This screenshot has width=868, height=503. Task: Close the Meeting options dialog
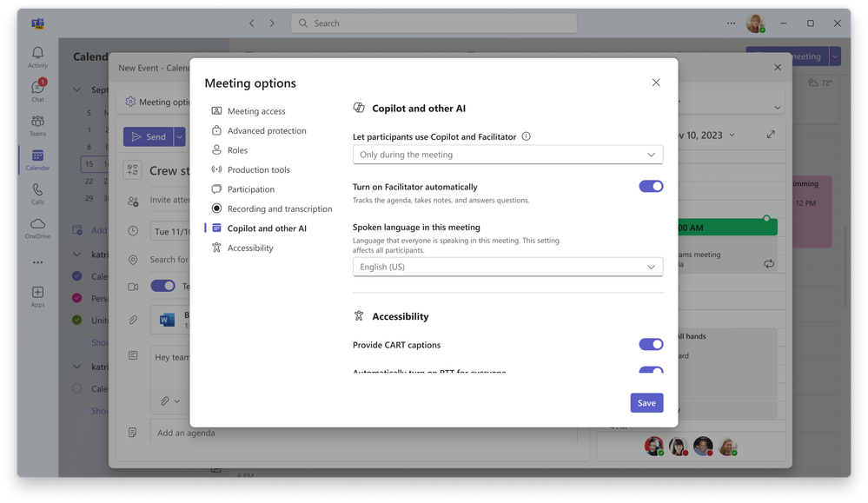656,83
